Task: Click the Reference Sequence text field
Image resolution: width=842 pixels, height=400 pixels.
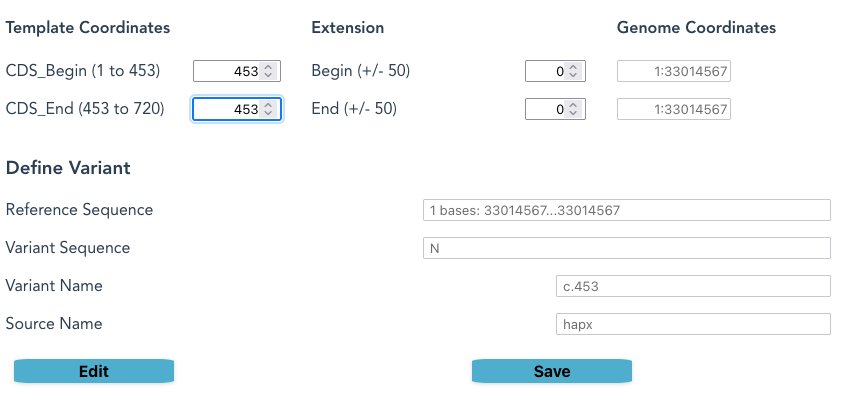Action: click(x=627, y=210)
